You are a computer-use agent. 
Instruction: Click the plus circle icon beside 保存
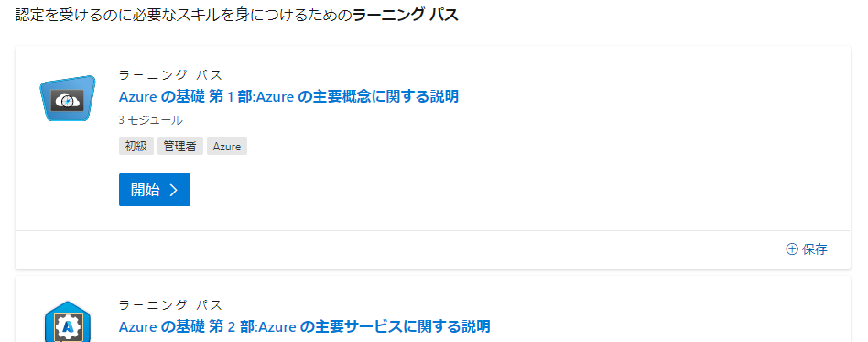tap(792, 249)
